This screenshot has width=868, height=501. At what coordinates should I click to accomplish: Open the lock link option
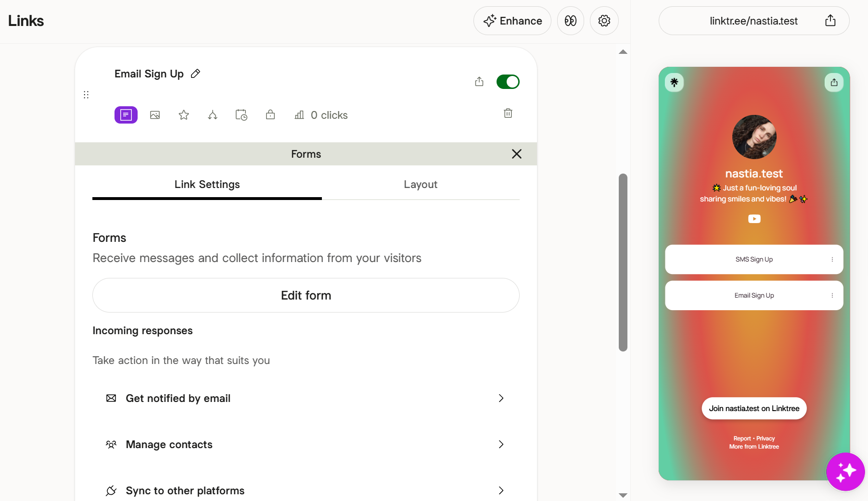[x=270, y=114]
